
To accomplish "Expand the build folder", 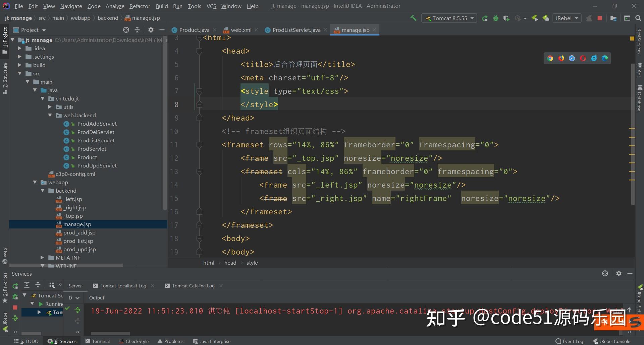I will tap(19, 65).
